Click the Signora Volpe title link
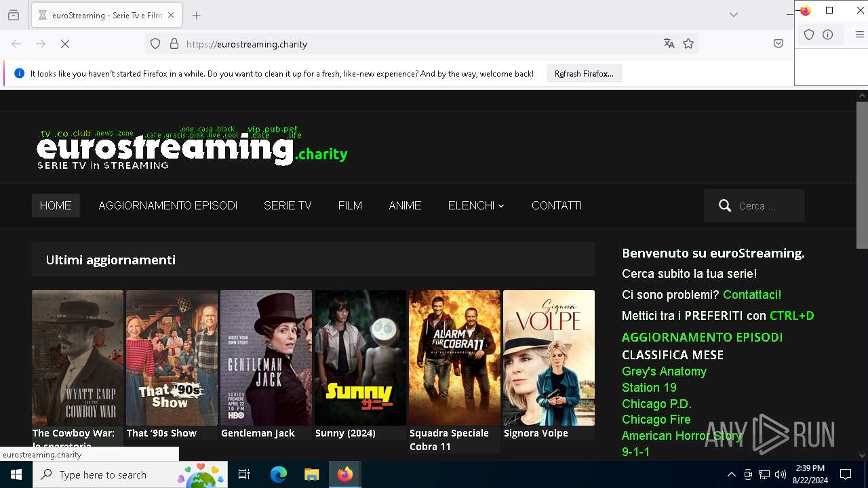 click(x=536, y=433)
